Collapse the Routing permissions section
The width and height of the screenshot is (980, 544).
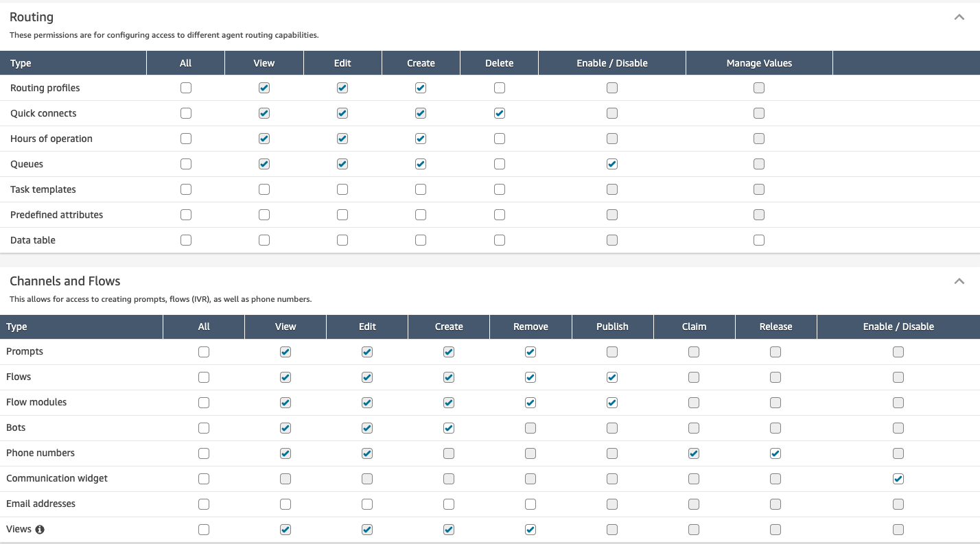959,18
